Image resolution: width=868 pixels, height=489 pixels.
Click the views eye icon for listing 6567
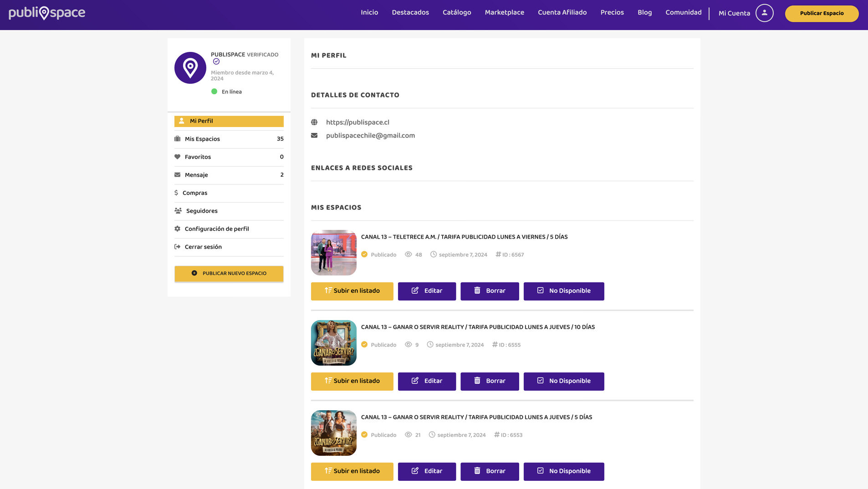[408, 255]
